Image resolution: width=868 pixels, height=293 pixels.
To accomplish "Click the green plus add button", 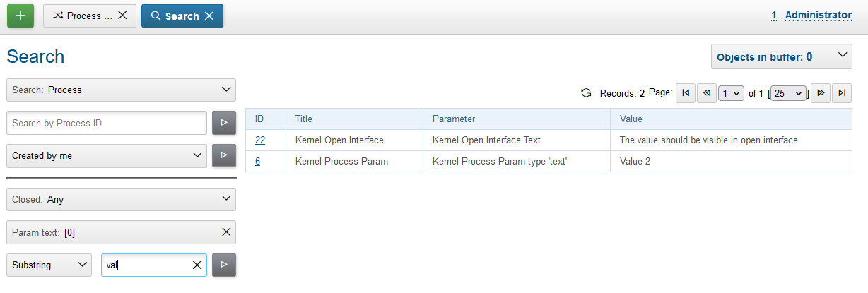I will 20,16.
